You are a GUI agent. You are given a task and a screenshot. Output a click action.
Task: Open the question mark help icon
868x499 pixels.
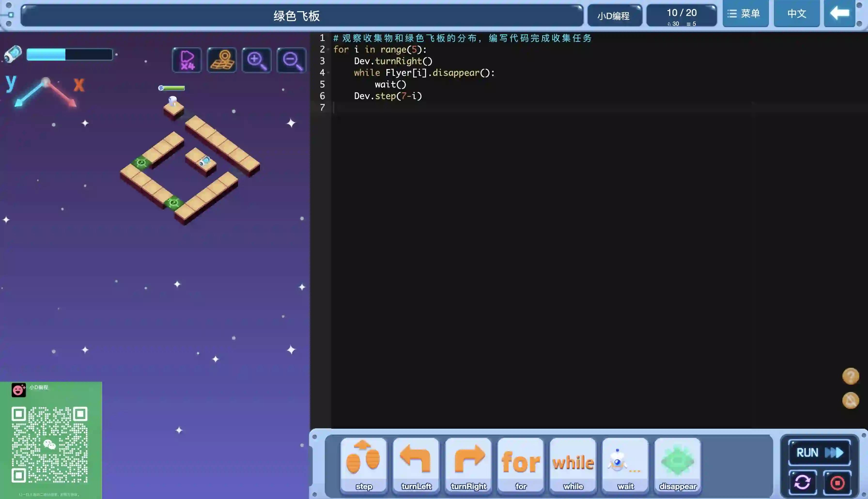point(851,376)
